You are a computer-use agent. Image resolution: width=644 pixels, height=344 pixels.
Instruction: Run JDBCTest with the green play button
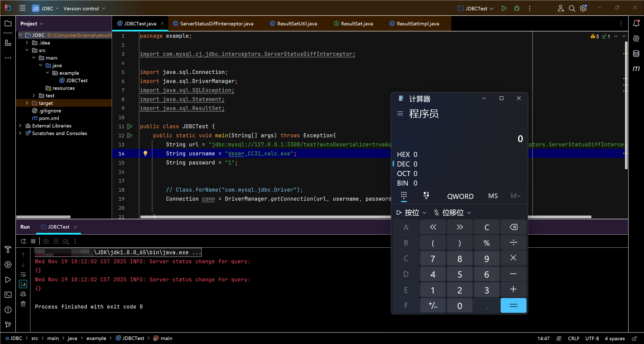coord(504,8)
